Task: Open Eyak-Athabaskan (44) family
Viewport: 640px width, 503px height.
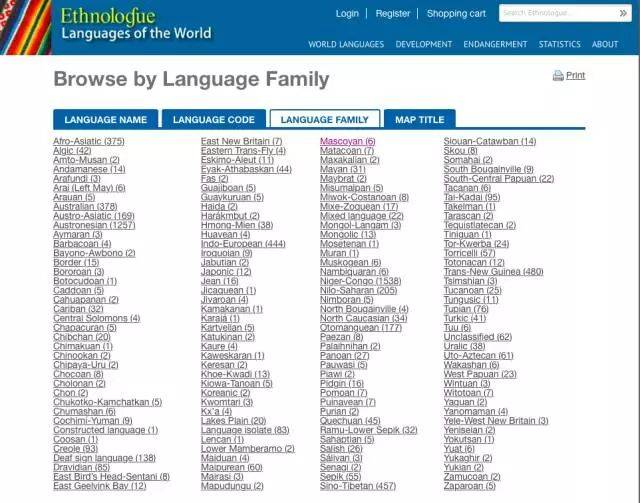Action: tap(246, 169)
